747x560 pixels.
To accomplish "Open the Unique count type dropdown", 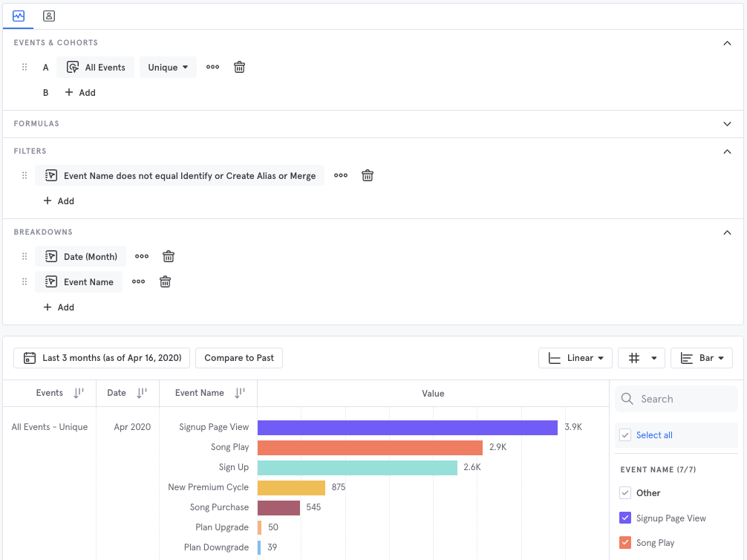I will click(168, 68).
